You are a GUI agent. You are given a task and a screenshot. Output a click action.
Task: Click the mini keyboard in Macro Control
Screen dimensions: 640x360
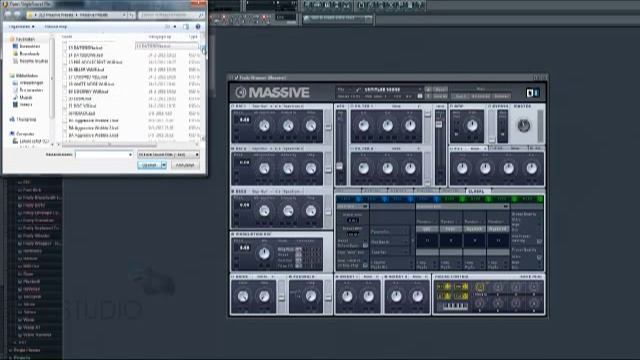pyautogui.click(x=455, y=306)
